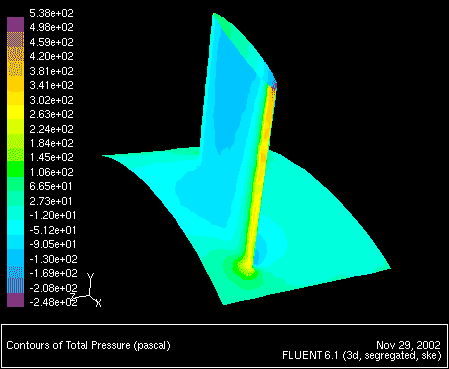Click the 1.45e+02 legend value
Viewport: 449px width, 369px height.
[51, 157]
